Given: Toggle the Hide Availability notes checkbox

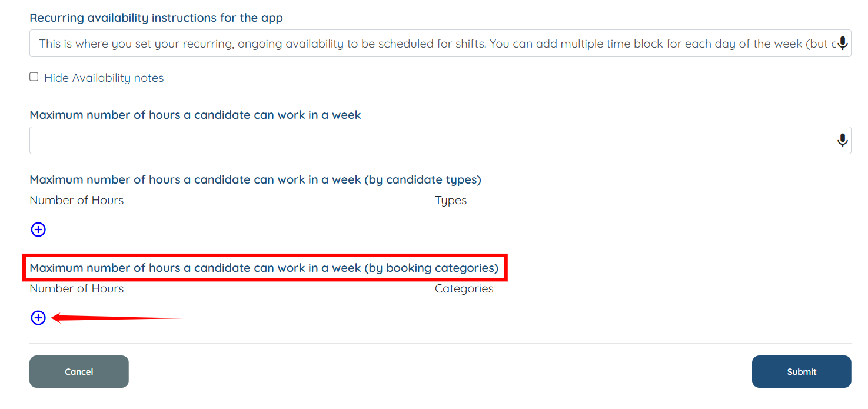Looking at the screenshot, I should click(34, 77).
